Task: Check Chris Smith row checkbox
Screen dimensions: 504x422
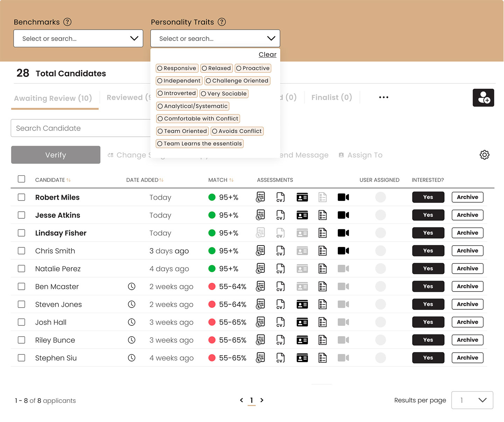Action: click(x=21, y=251)
